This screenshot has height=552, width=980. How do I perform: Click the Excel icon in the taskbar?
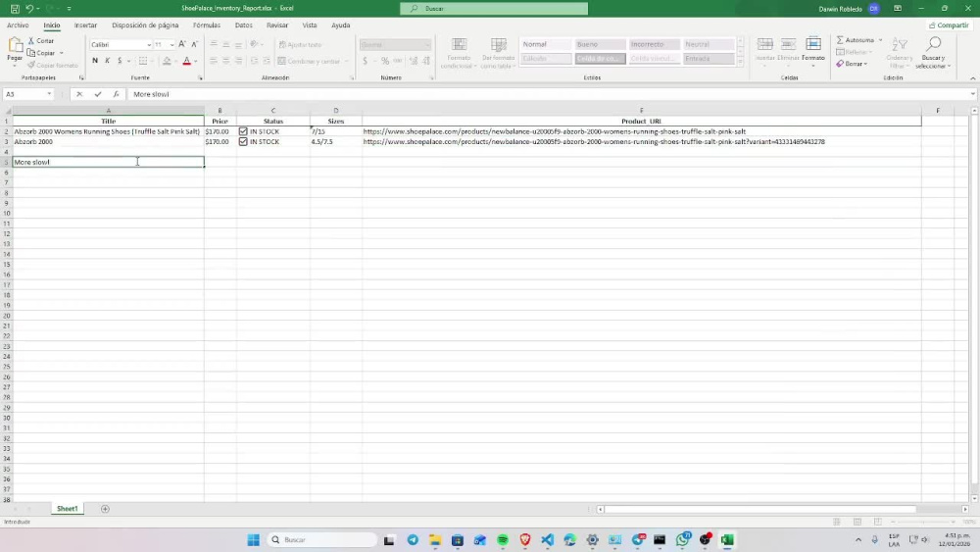coord(727,540)
